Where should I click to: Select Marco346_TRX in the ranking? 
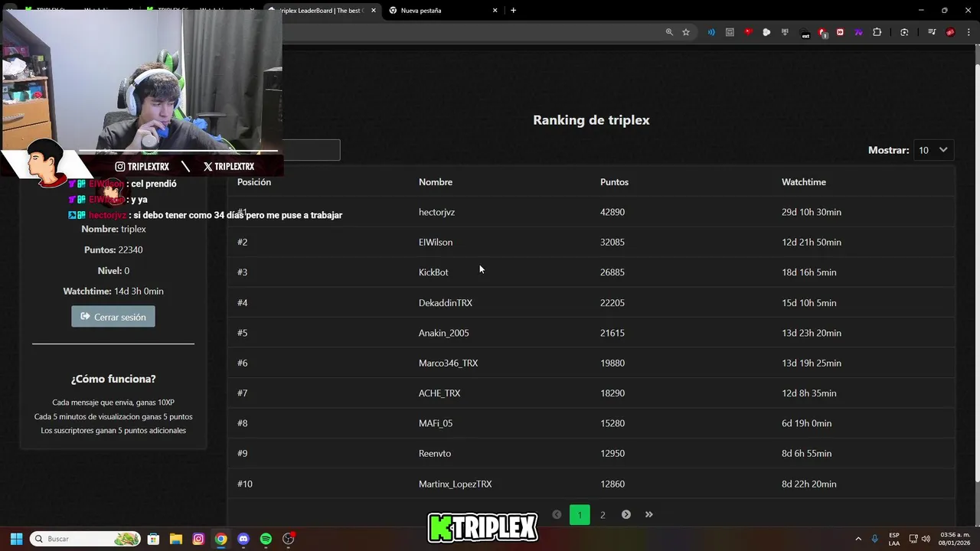[448, 363]
